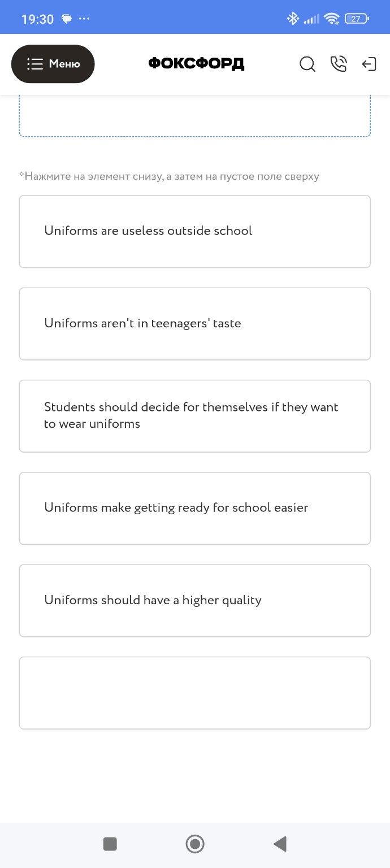Tap the hamburger lines icon in Меню
The height and width of the screenshot is (868, 390).
click(x=35, y=64)
